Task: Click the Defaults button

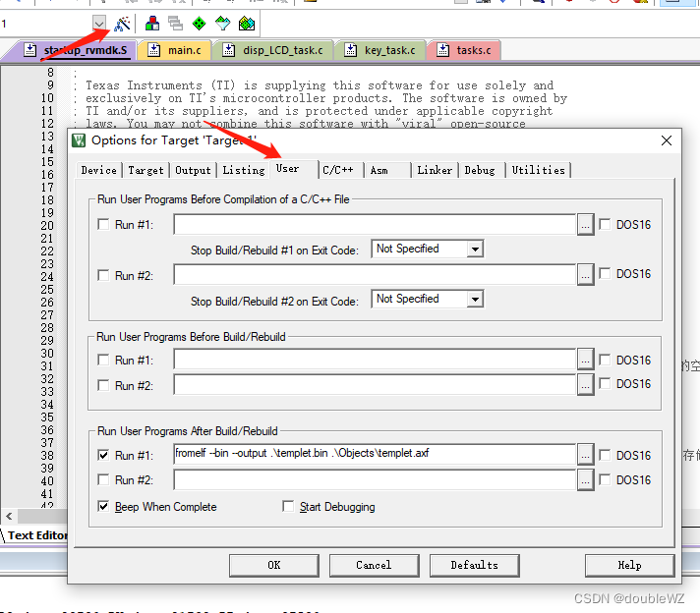Action: point(474,565)
